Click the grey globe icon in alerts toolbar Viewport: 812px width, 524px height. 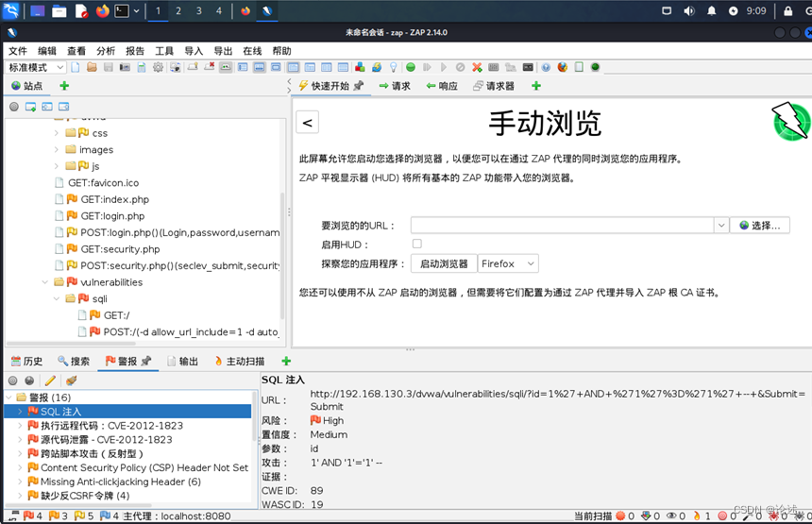[29, 380]
